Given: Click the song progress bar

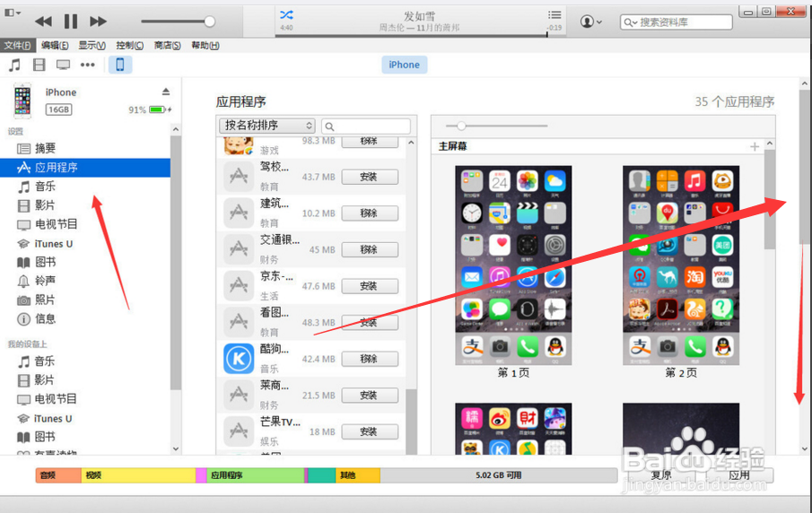Looking at the screenshot, I should pyautogui.click(x=420, y=35).
